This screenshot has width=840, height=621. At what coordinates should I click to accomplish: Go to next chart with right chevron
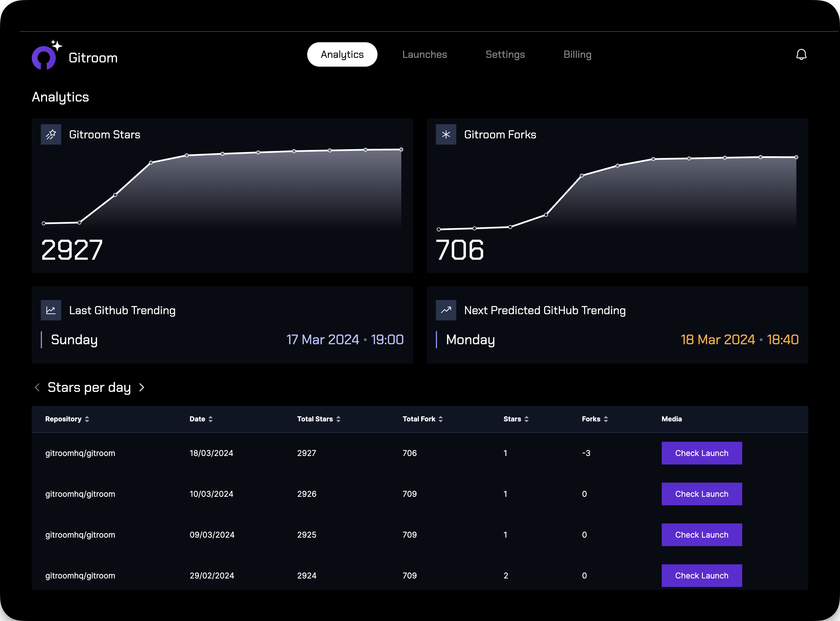coord(142,387)
